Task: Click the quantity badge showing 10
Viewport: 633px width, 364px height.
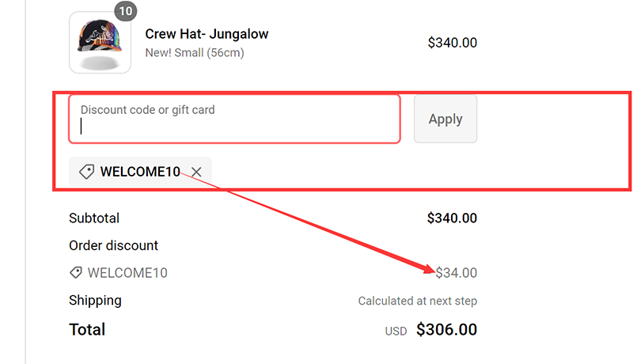Action: 126,11
